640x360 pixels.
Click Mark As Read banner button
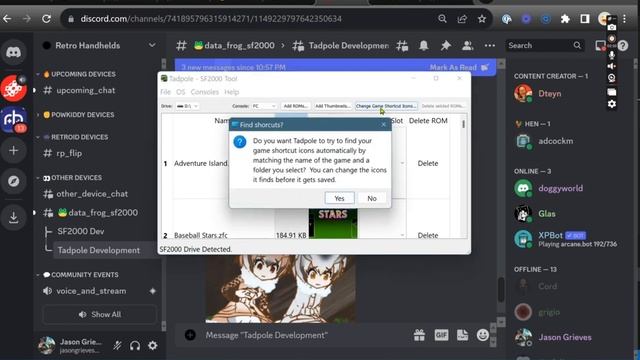[459, 67]
